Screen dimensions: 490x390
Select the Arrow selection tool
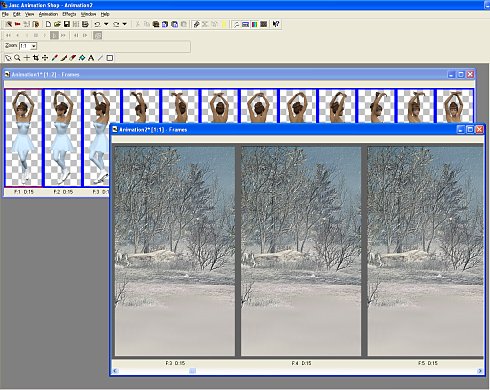click(x=8, y=58)
